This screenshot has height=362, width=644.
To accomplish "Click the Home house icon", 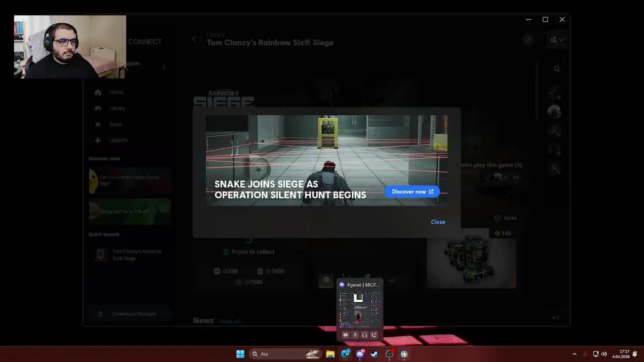I will click(98, 92).
